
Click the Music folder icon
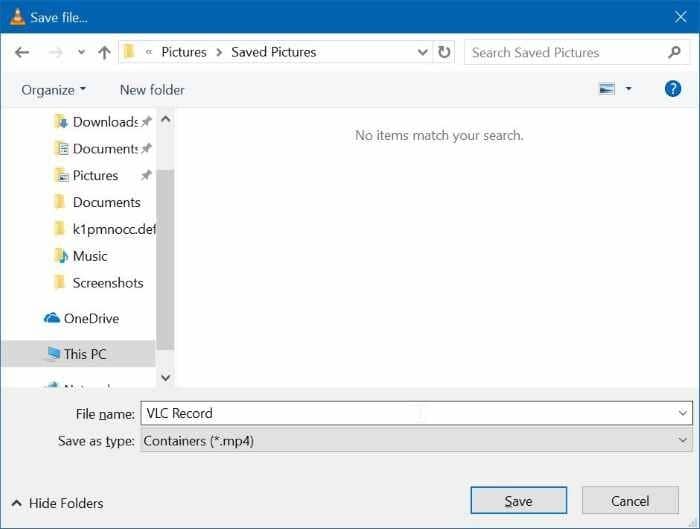(x=60, y=256)
